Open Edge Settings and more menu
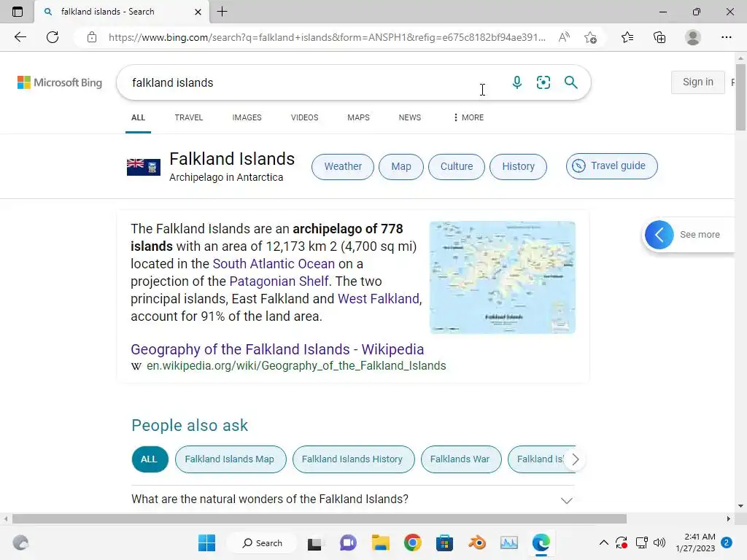The height and width of the screenshot is (560, 747). pos(726,37)
